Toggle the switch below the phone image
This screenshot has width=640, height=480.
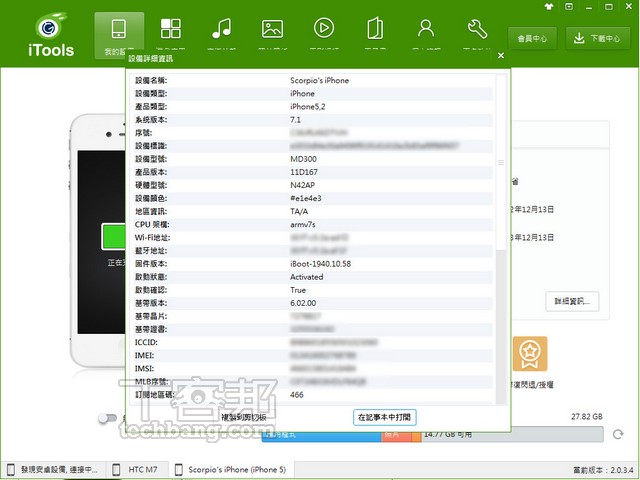107,418
